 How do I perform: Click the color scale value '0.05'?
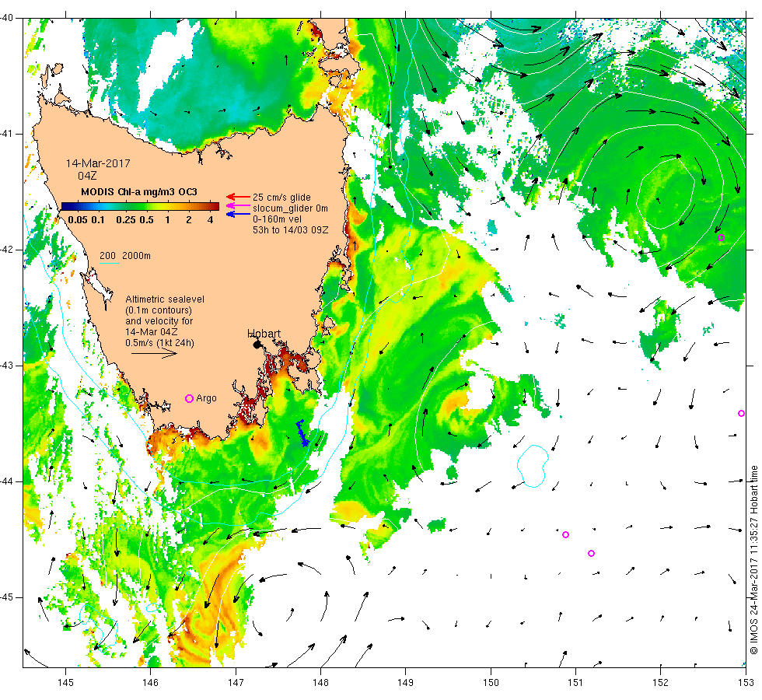[x=78, y=219]
